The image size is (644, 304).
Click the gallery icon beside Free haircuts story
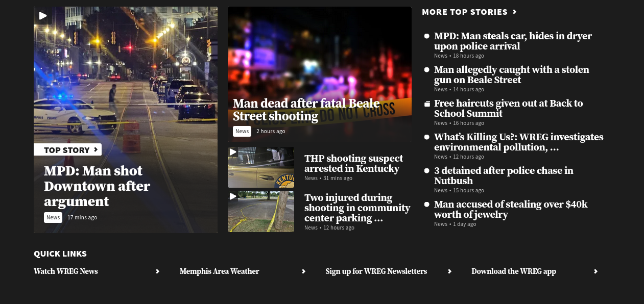[x=427, y=104]
